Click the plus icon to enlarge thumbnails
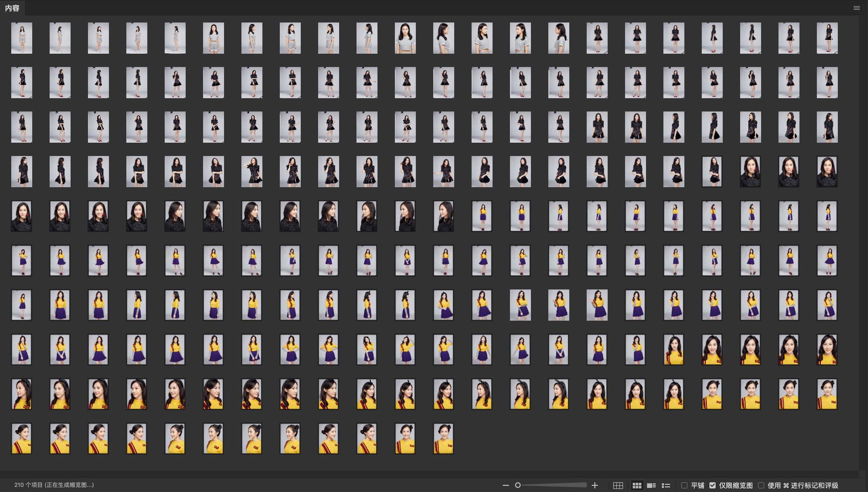The width and height of the screenshot is (868, 492). (595, 485)
